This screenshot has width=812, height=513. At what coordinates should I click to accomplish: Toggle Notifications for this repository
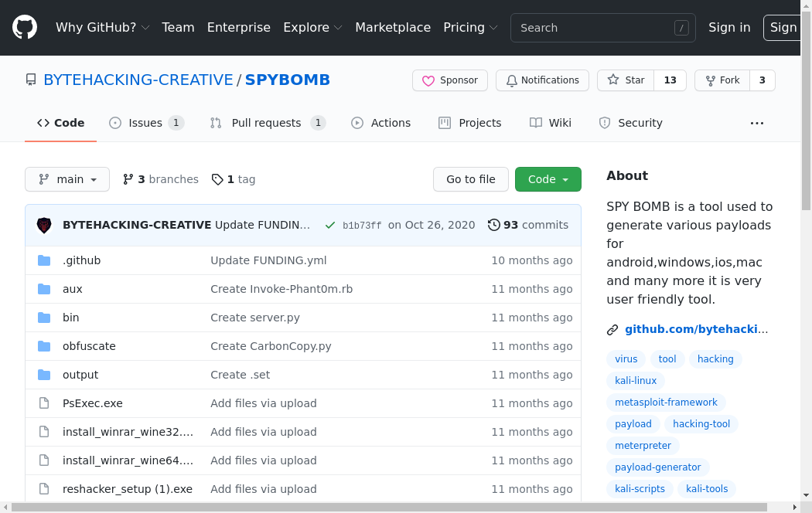542,80
